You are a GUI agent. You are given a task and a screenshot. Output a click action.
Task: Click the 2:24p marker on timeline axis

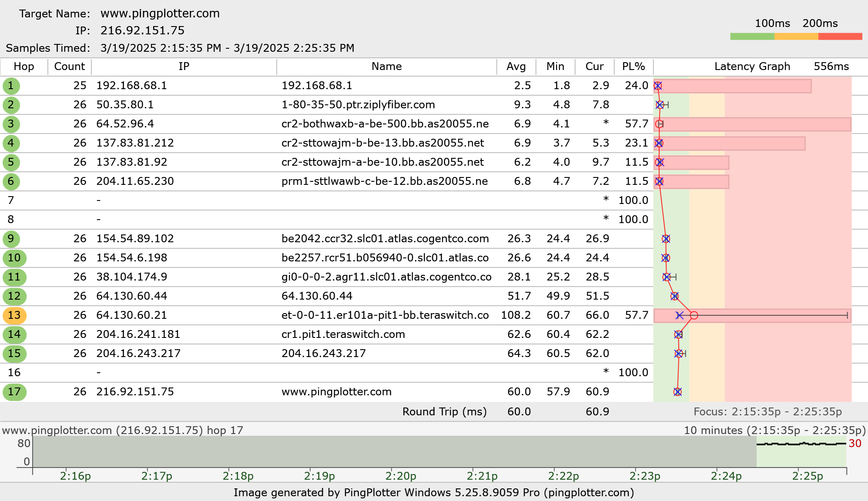(x=726, y=476)
